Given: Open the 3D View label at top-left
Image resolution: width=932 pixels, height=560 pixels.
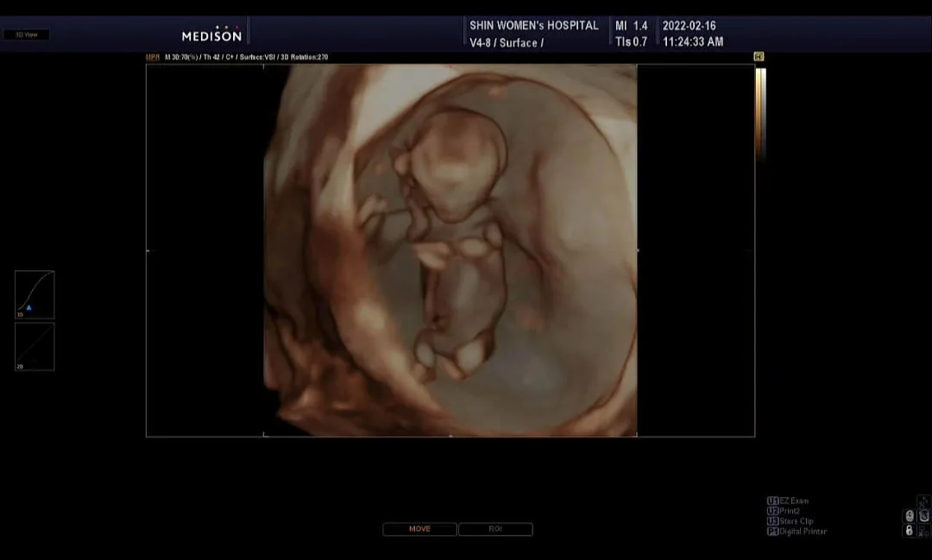Looking at the screenshot, I should [26, 35].
